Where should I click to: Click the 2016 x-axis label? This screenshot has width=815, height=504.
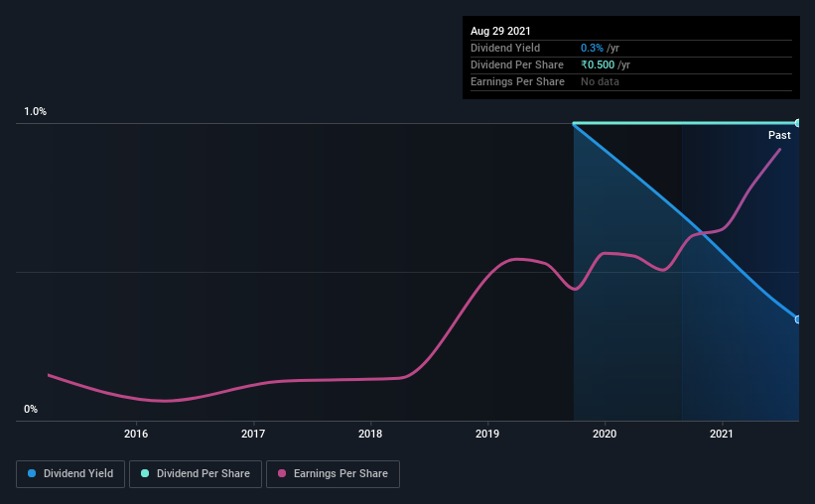click(136, 434)
